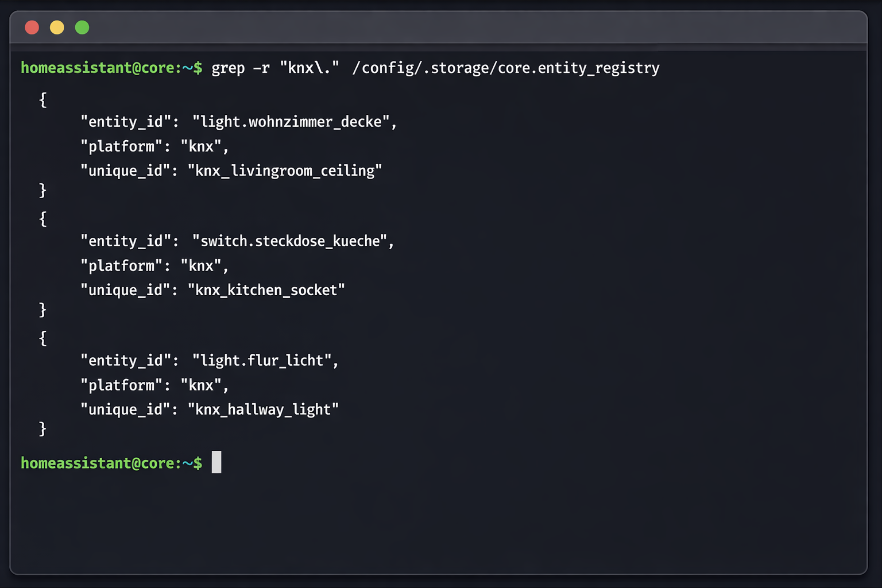The image size is (882, 588).
Task: Click the green maximize button
Action: 82,27
